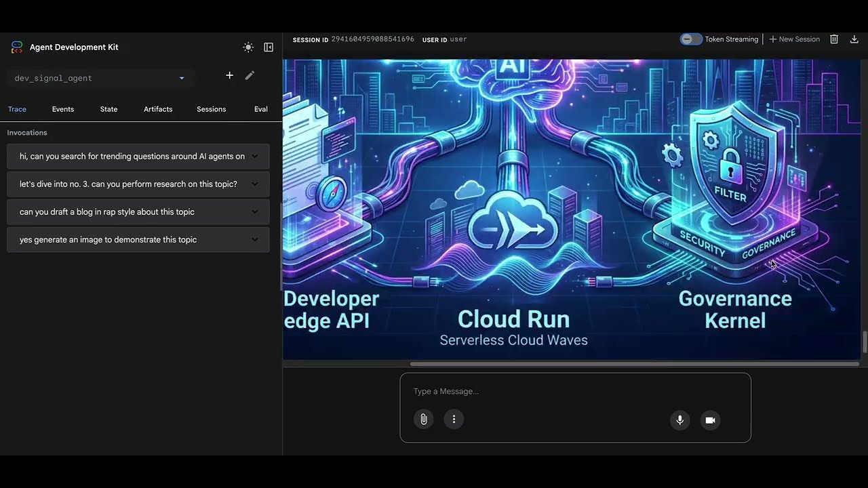Click the microphone icon
This screenshot has height=488, width=868.
point(679,420)
